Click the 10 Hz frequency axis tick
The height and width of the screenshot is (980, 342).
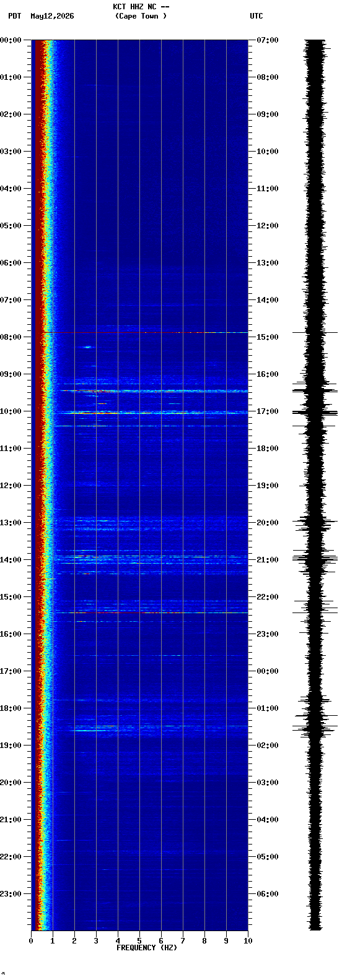pyautogui.click(x=248, y=941)
